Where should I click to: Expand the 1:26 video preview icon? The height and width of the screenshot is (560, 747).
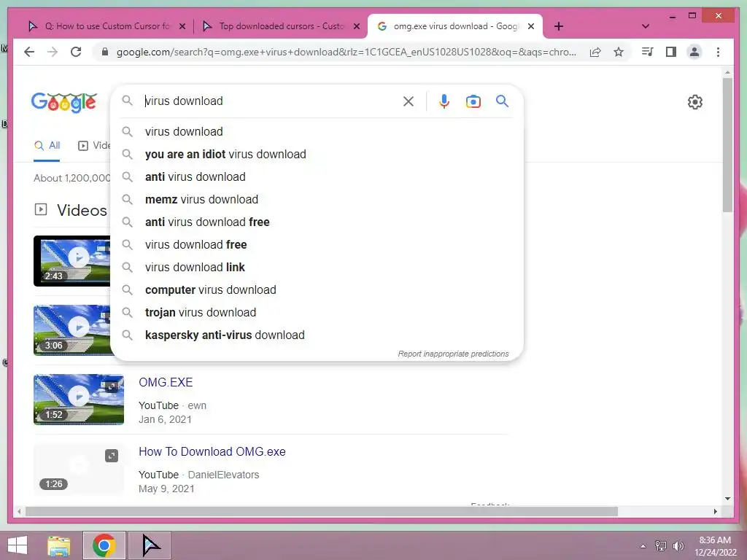click(112, 456)
